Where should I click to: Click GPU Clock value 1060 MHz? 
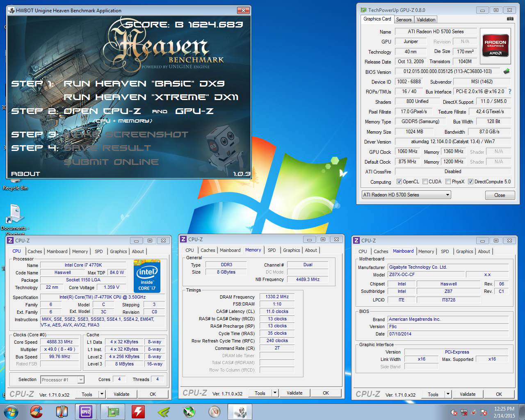tap(408, 151)
